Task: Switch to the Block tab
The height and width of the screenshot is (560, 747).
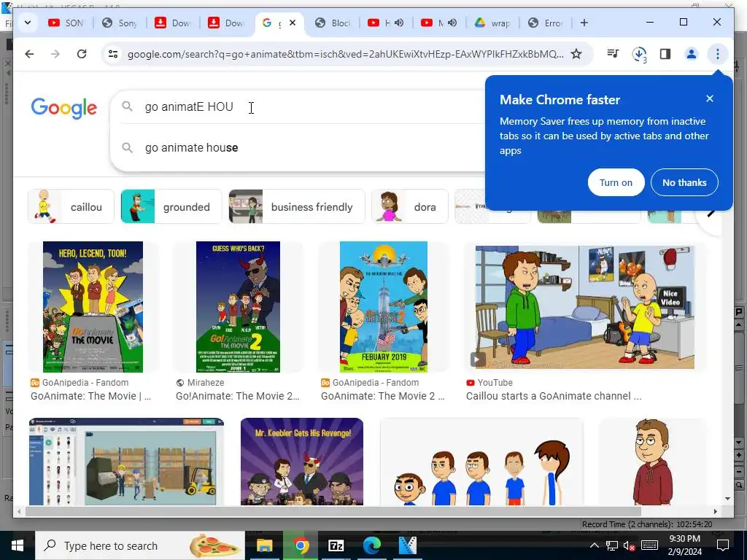Action: 334,23
